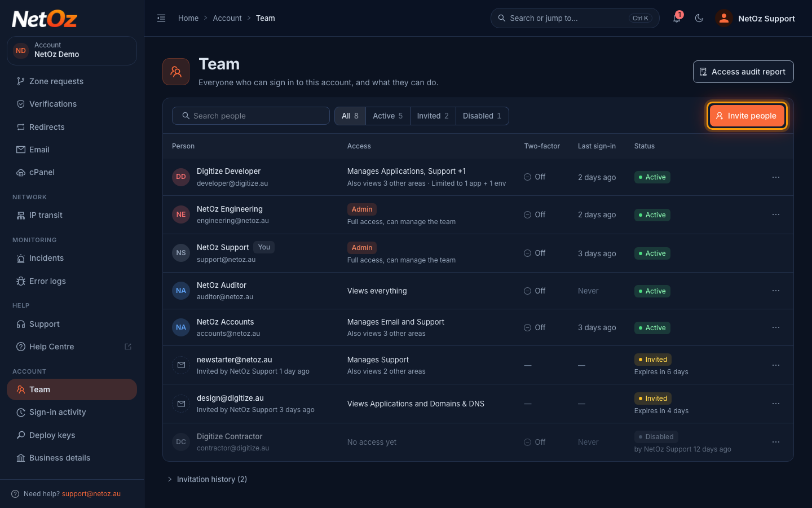Viewport: 812px width, 508px height.
Task: Open row actions for design@digitize.au
Action: click(776, 404)
